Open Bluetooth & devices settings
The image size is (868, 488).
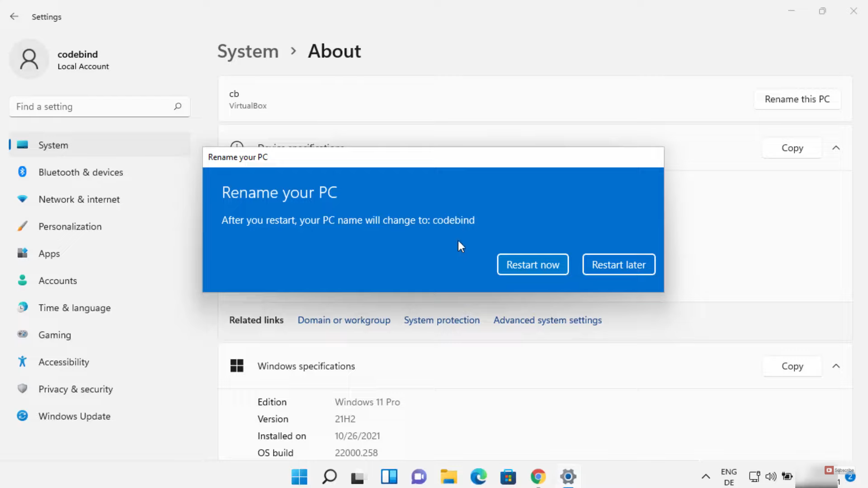click(80, 172)
